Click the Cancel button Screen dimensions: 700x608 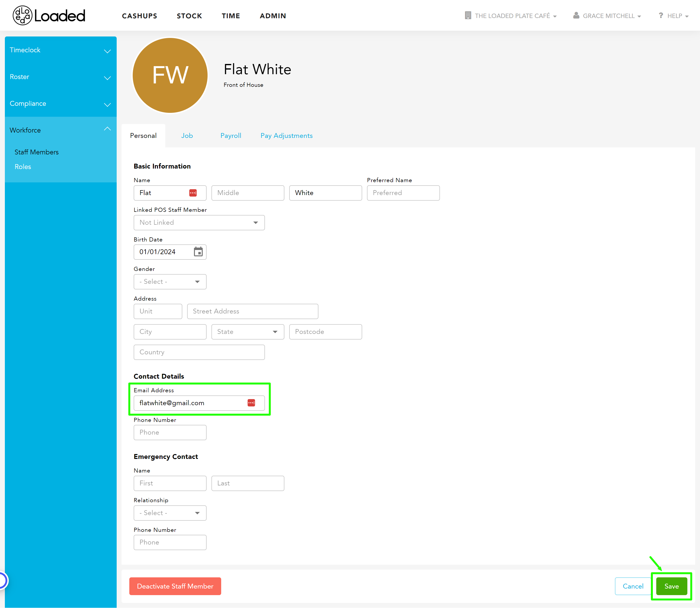633,586
